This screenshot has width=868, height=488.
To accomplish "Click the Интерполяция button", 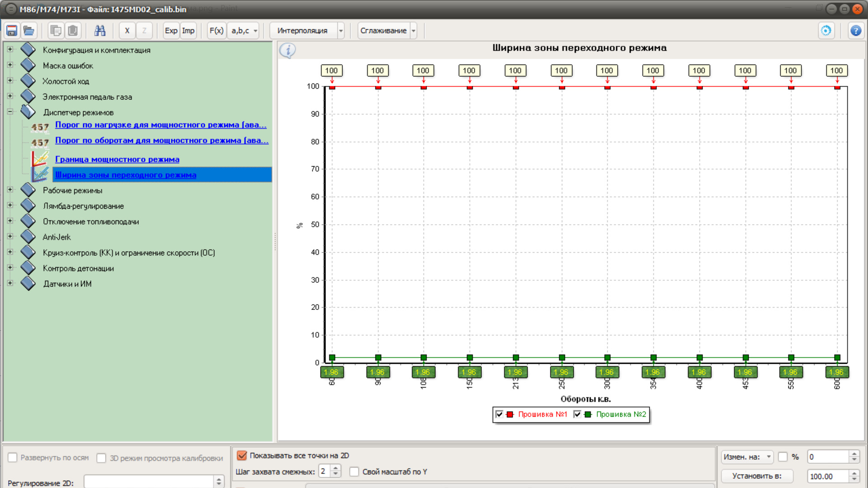I will pyautogui.click(x=303, y=31).
